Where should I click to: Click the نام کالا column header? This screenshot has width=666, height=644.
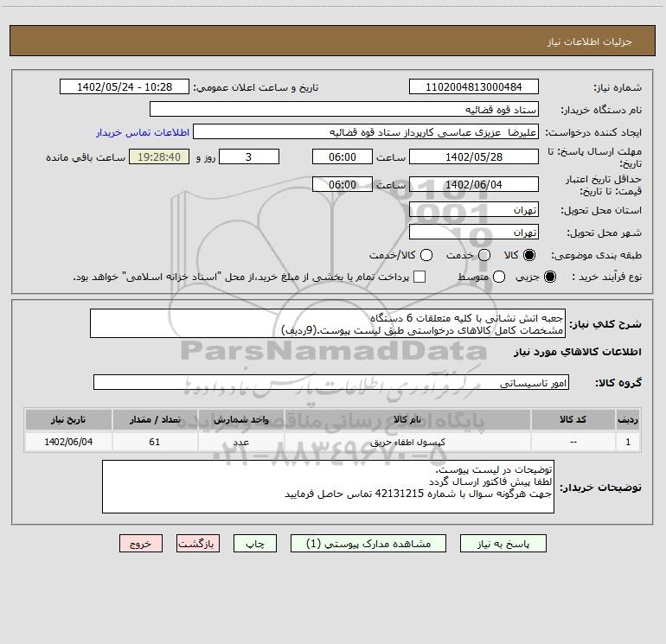tap(407, 419)
